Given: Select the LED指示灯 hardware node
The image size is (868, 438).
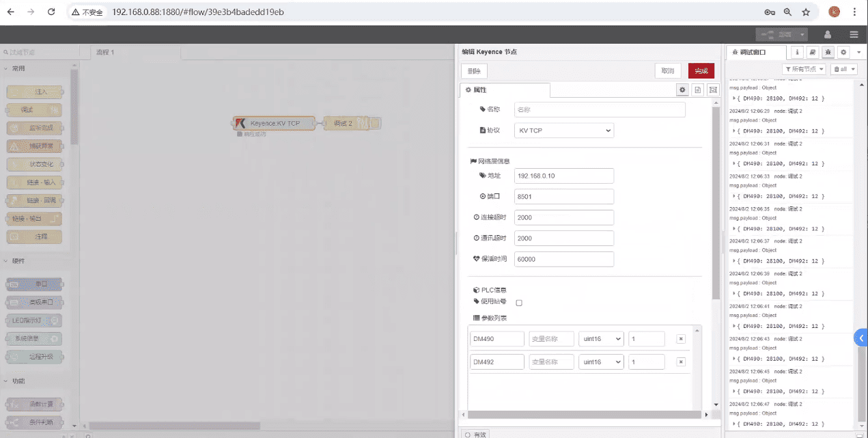Looking at the screenshot, I should coord(33,320).
